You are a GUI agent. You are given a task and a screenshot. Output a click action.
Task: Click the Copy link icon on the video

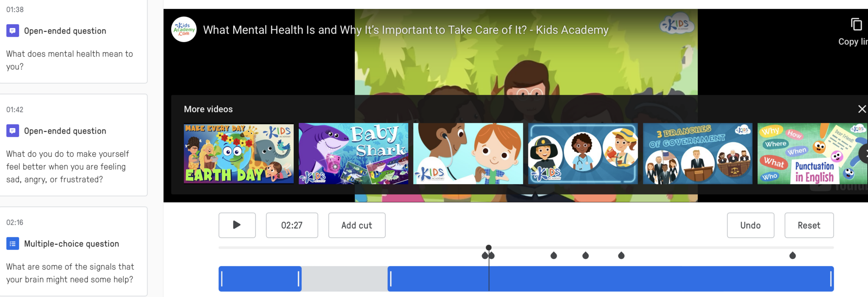(x=856, y=25)
